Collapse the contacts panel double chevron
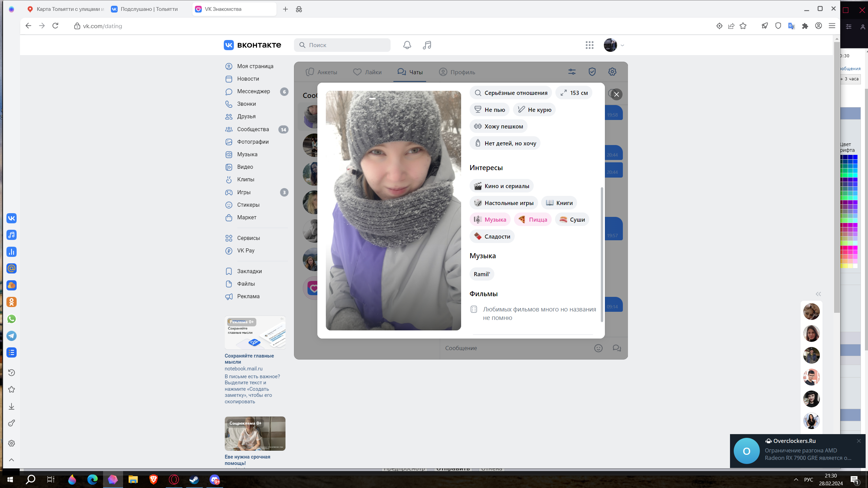This screenshot has height=488, width=868. click(818, 294)
